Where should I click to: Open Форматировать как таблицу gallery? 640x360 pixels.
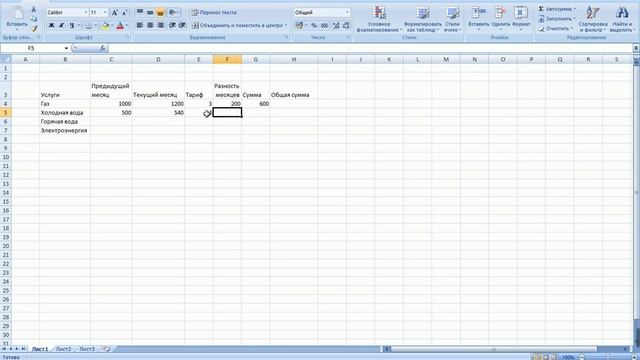click(x=423, y=19)
